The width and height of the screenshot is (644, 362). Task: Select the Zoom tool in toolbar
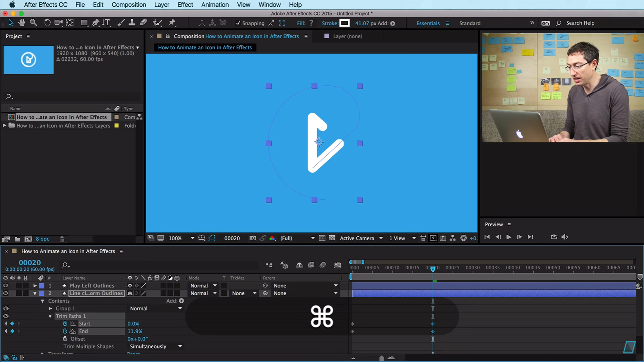pyautogui.click(x=33, y=23)
